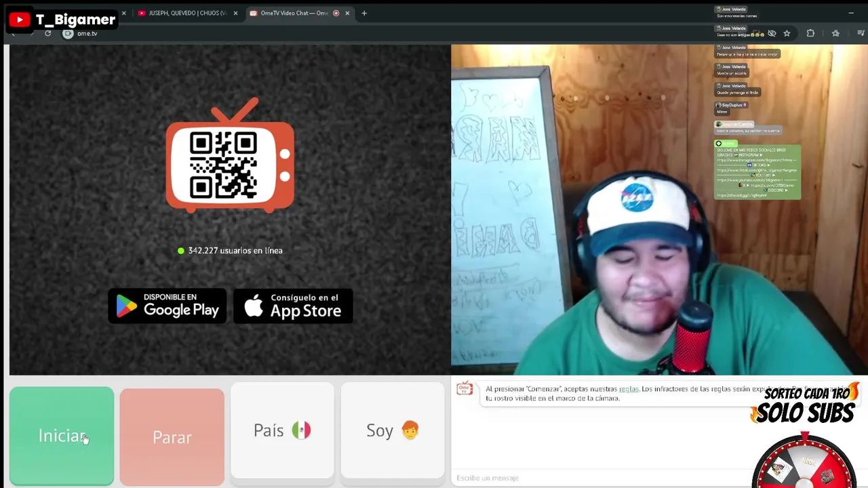Click the T_Bigamer channel name

75,20
